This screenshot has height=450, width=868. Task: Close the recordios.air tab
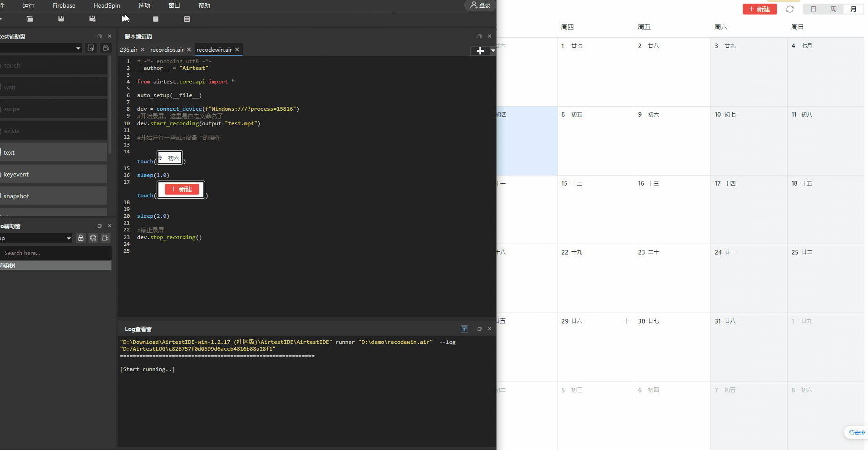189,49
